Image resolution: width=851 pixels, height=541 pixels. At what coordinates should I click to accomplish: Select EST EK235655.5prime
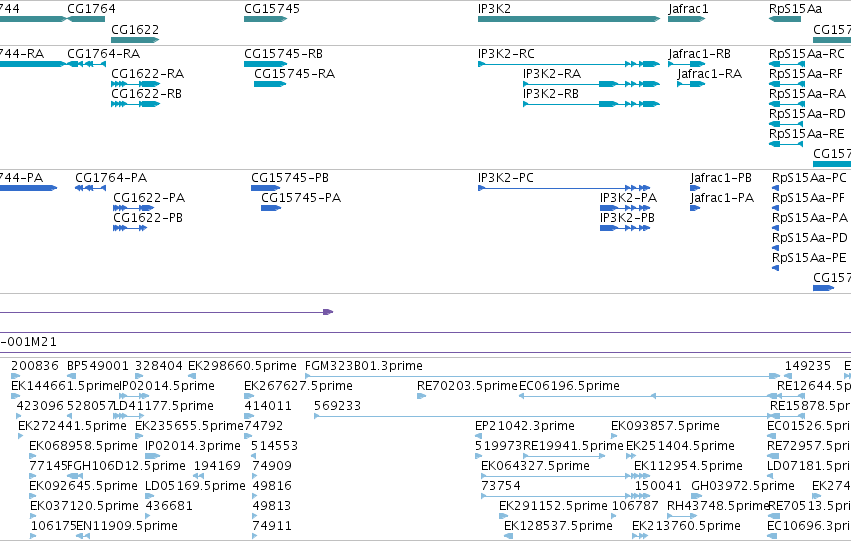coord(139,436)
